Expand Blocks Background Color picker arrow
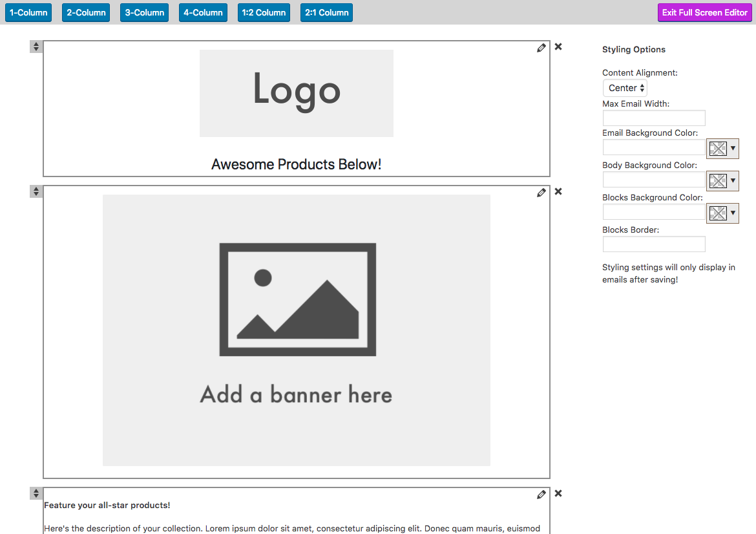Screen dimensions: 756x534 [x=733, y=213]
